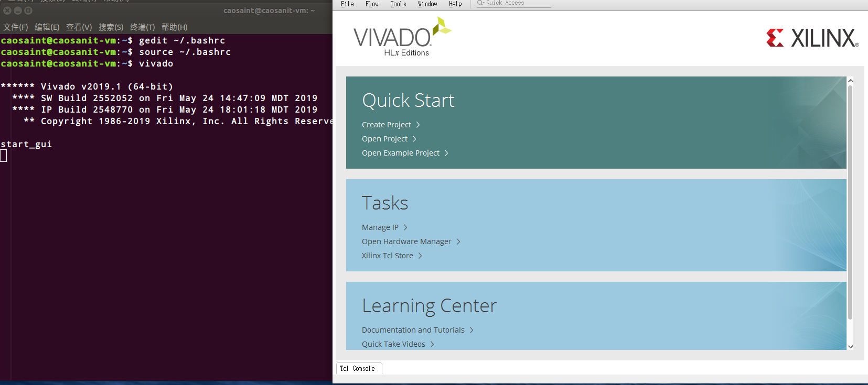Click the scrollbar down arrow in start page
The height and width of the screenshot is (385, 868).
(x=851, y=346)
